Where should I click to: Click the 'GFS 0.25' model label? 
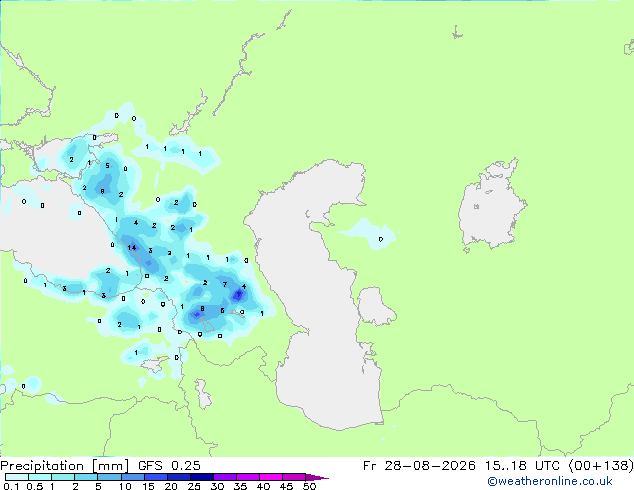click(169, 466)
